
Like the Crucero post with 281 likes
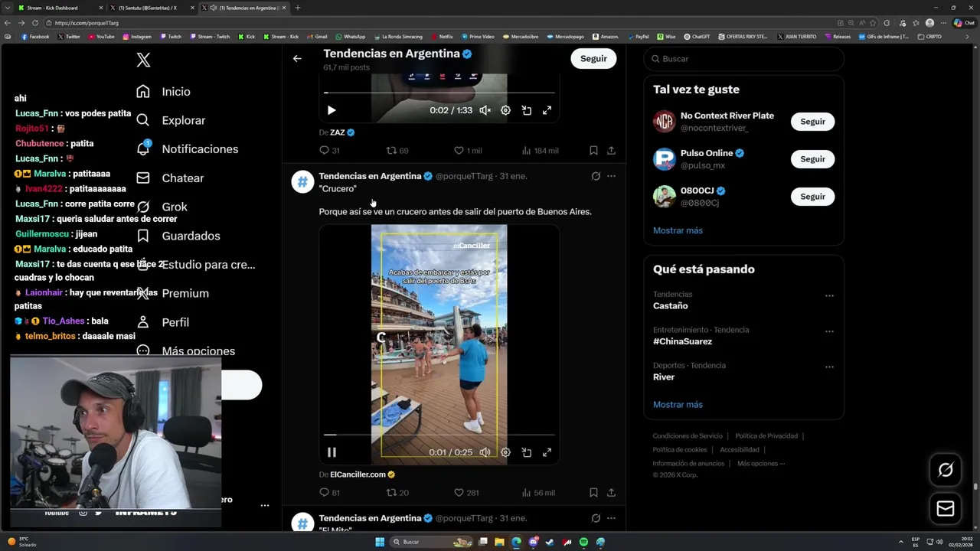(466, 493)
